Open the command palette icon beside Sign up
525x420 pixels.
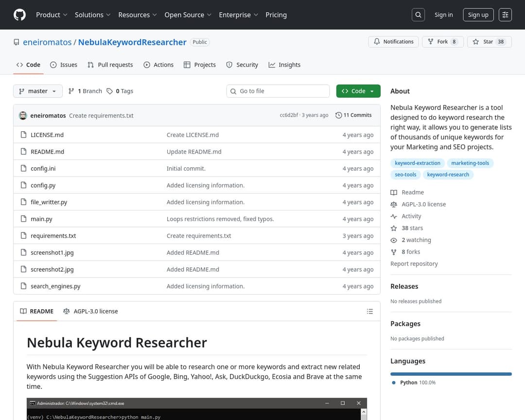505,15
